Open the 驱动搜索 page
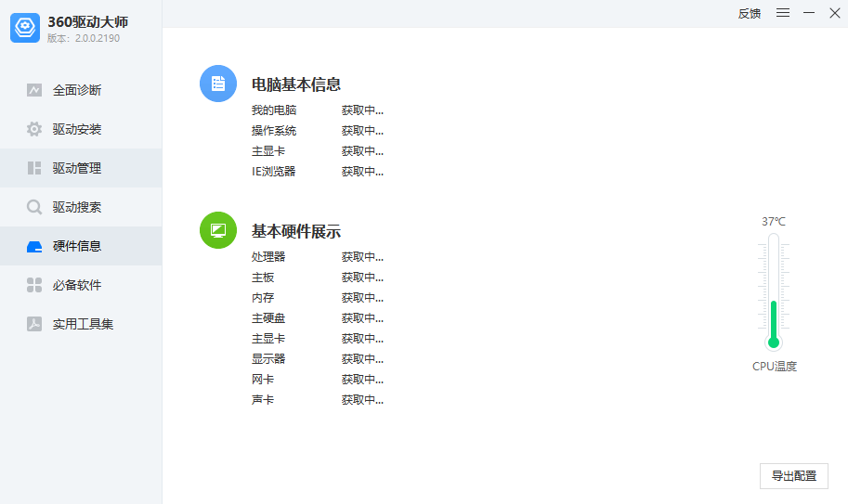Image resolution: width=848 pixels, height=504 pixels. pos(81,207)
